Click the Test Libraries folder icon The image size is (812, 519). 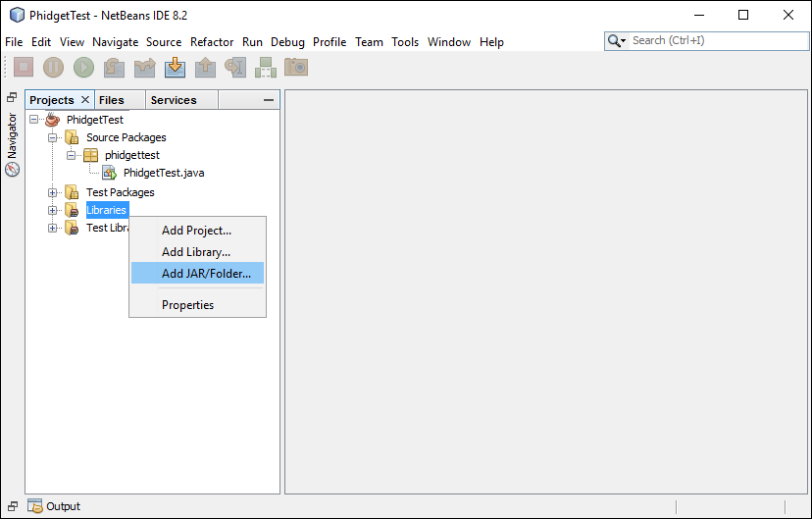coord(72,228)
